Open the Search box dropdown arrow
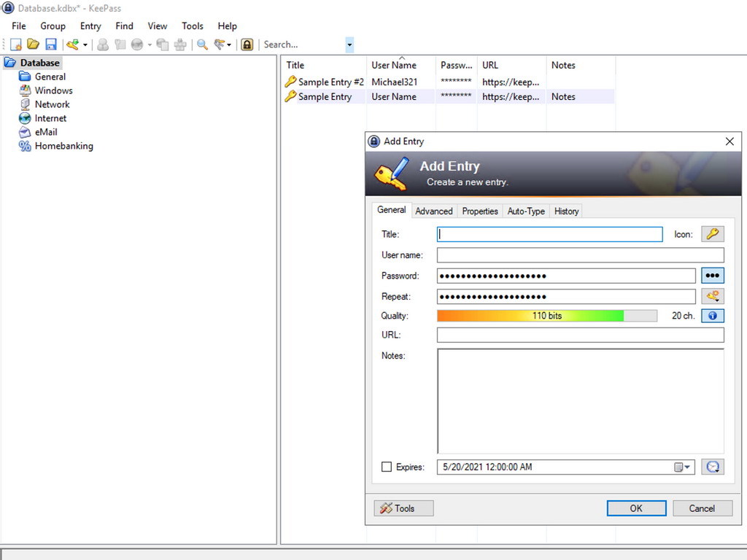The width and height of the screenshot is (747, 560). coord(349,44)
